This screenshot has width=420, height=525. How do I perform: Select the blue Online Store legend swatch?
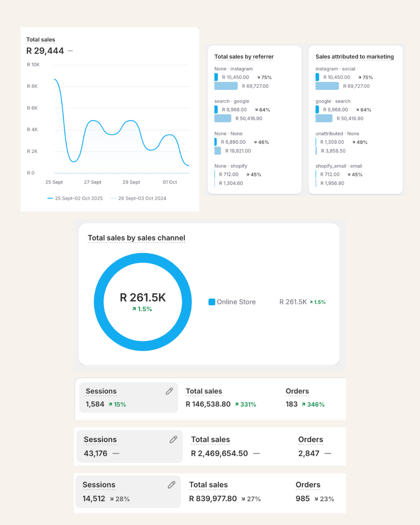point(212,302)
